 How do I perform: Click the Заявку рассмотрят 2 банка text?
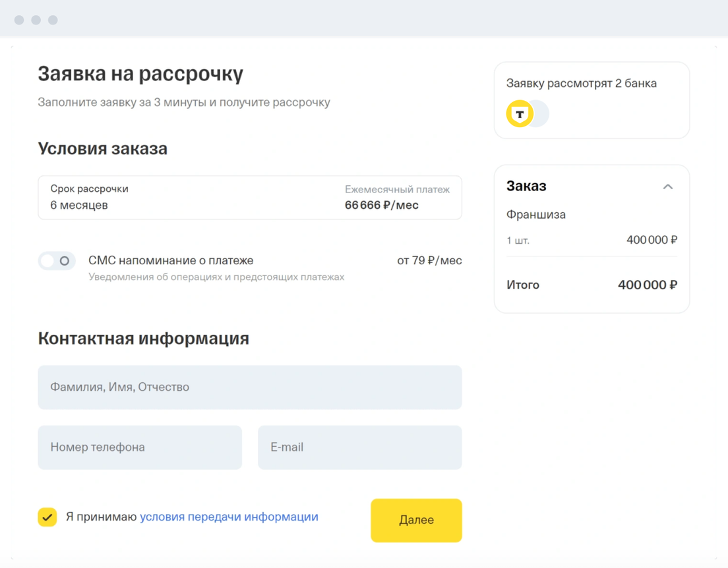pyautogui.click(x=581, y=84)
